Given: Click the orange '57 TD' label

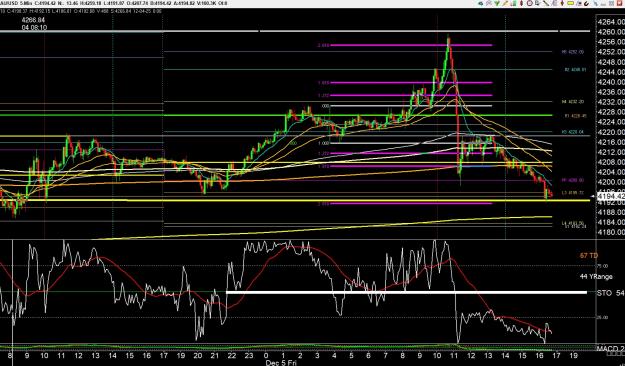Looking at the screenshot, I should 588,256.
